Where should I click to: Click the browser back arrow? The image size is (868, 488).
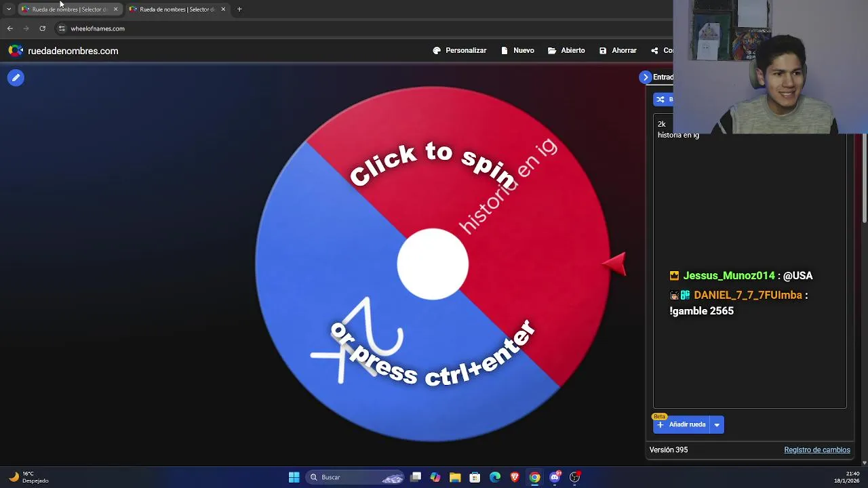(x=10, y=28)
